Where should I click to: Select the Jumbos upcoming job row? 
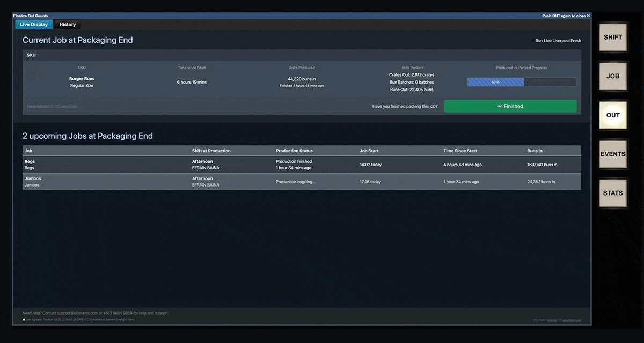click(x=301, y=181)
